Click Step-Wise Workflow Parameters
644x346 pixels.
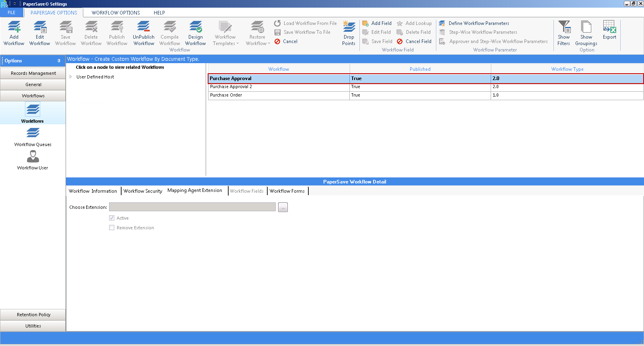[478, 32]
